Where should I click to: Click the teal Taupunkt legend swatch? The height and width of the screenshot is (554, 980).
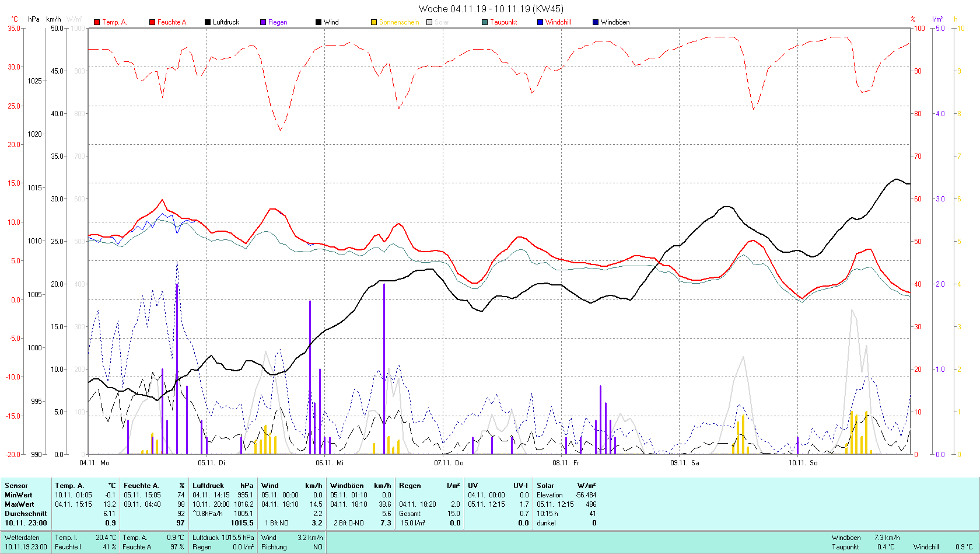point(485,22)
